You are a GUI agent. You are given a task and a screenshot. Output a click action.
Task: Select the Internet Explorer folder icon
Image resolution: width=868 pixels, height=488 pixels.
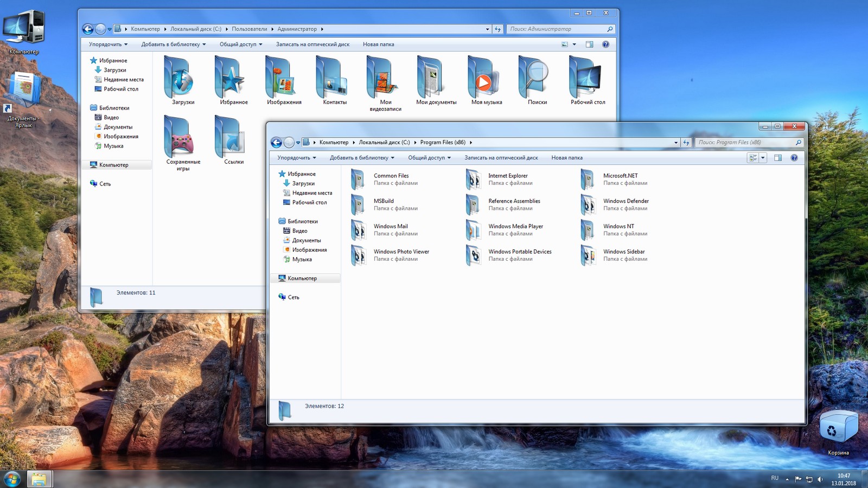[x=474, y=179]
